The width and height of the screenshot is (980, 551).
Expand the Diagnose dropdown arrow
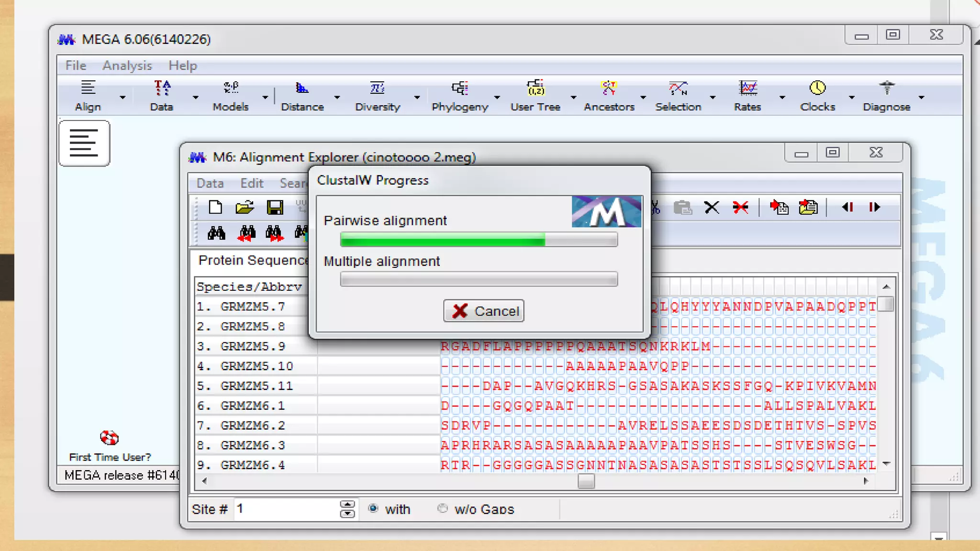pos(921,97)
